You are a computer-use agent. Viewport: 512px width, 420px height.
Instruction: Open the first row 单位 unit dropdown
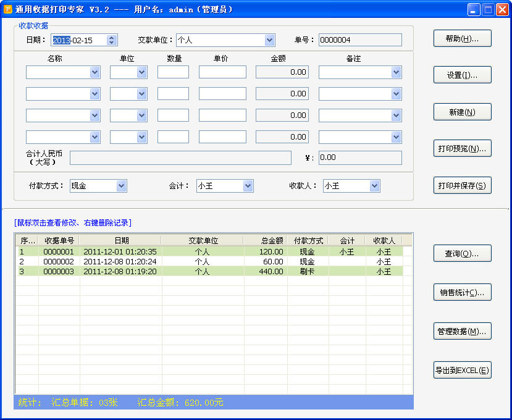[140, 72]
